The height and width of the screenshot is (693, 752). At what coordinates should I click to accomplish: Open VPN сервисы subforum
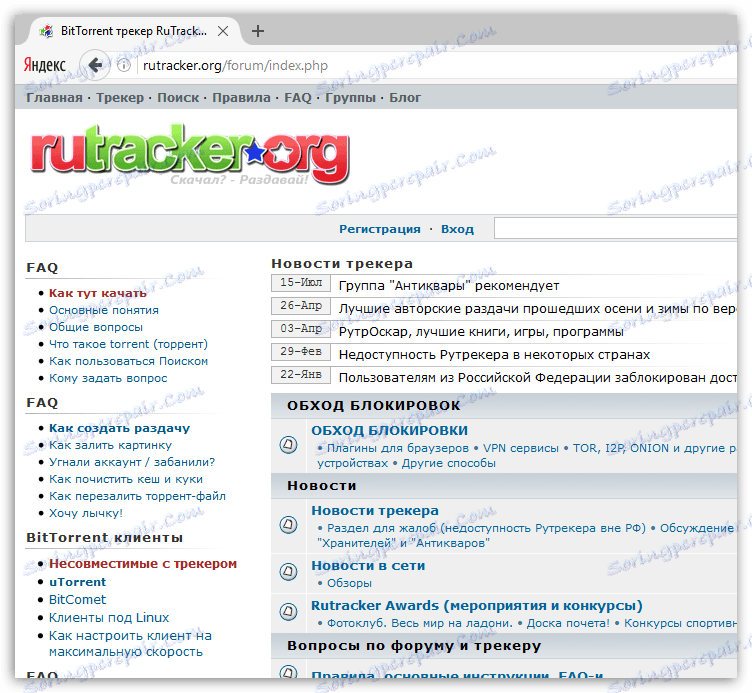pyautogui.click(x=520, y=448)
